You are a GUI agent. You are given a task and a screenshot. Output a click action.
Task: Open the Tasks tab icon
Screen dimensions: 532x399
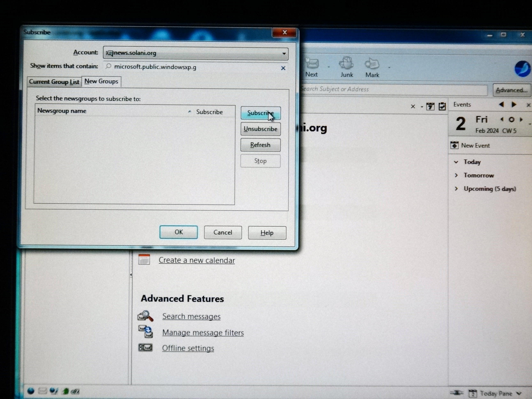click(x=442, y=106)
